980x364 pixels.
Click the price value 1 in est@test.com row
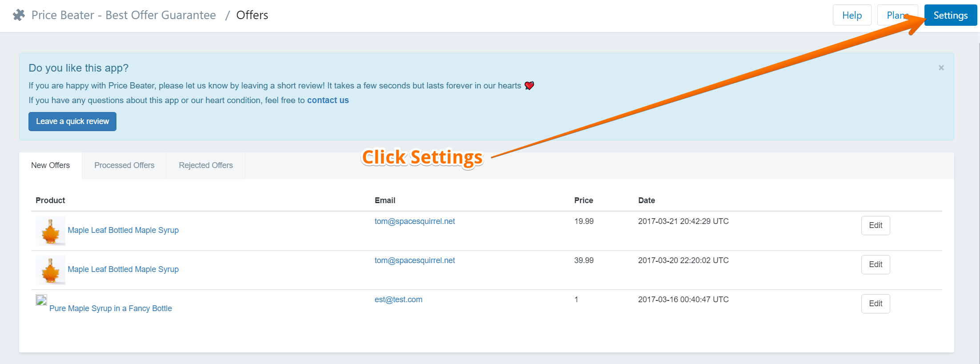pos(576,300)
